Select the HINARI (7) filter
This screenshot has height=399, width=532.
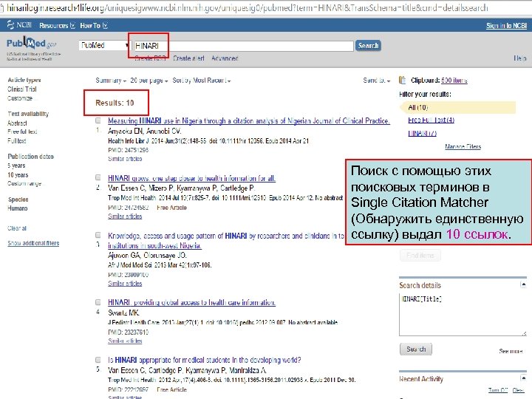click(422, 133)
